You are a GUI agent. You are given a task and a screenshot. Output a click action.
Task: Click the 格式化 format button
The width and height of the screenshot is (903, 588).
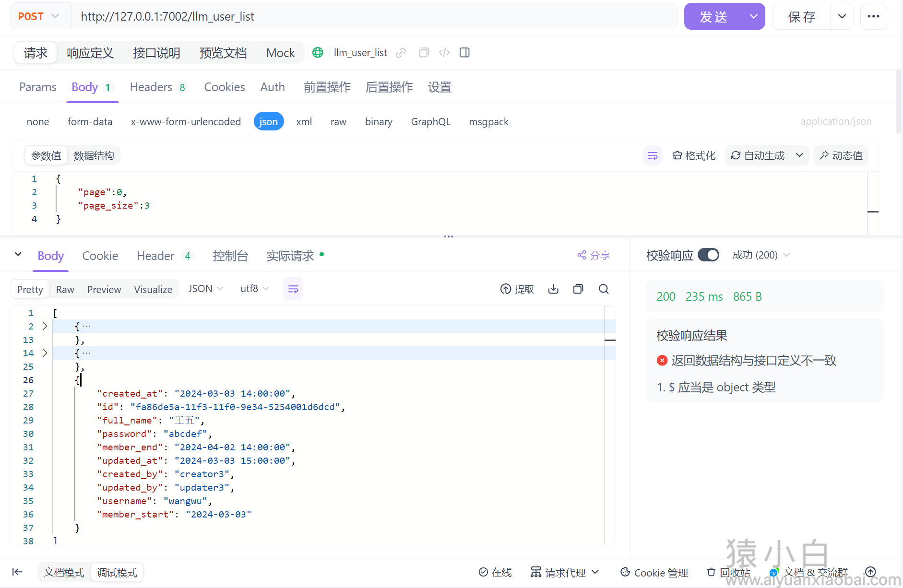[x=694, y=155]
